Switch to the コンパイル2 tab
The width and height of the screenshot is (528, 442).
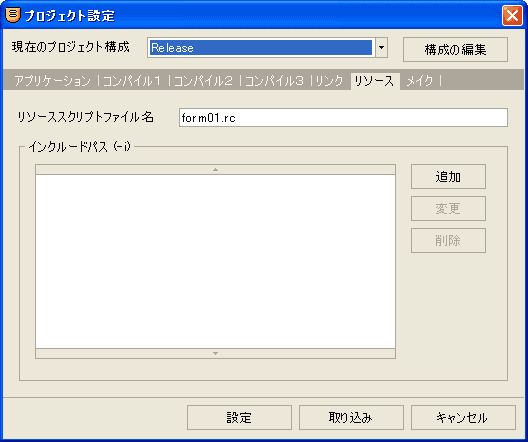pos(203,81)
